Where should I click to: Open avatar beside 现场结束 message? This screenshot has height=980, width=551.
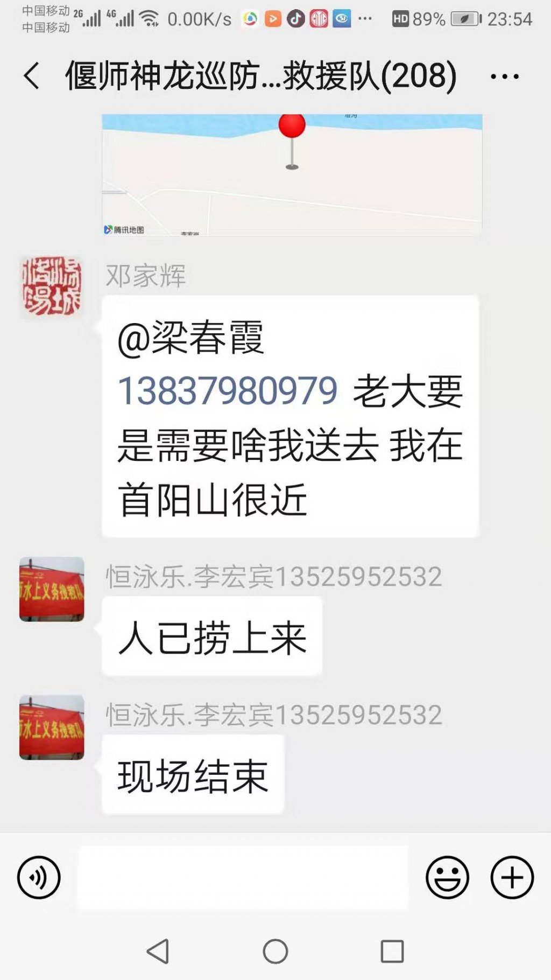click(x=52, y=727)
